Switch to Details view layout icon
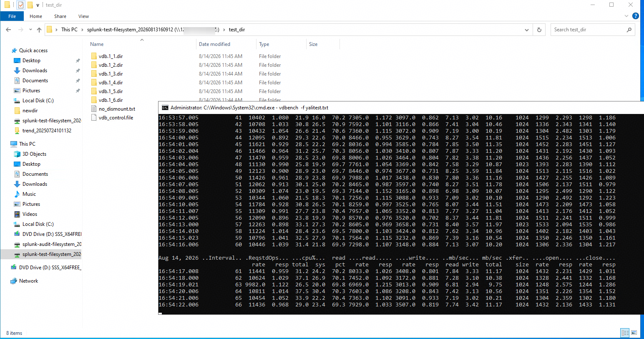This screenshot has height=339, width=644. [x=625, y=333]
